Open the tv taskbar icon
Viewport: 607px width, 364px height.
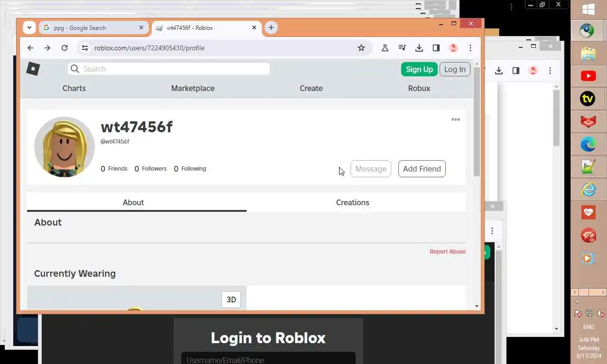pos(589,99)
